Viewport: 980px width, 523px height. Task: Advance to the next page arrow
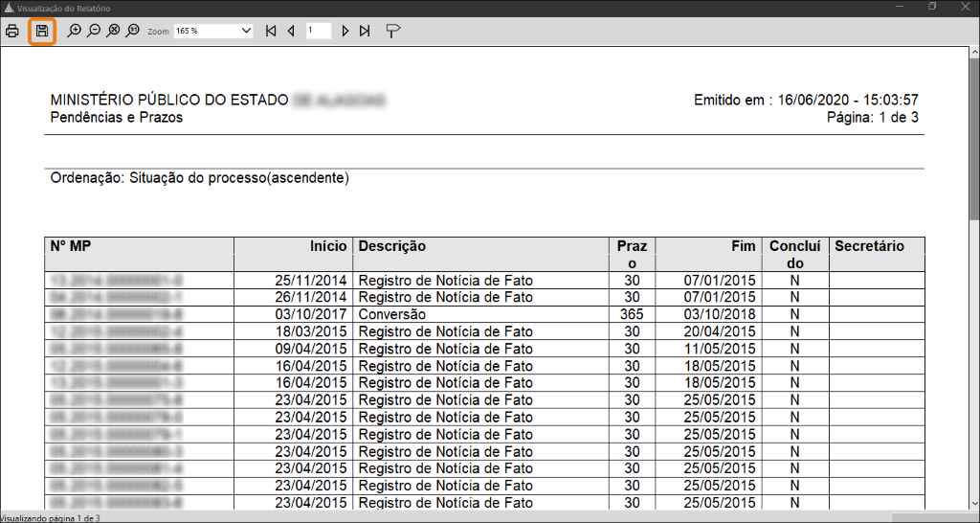(345, 31)
